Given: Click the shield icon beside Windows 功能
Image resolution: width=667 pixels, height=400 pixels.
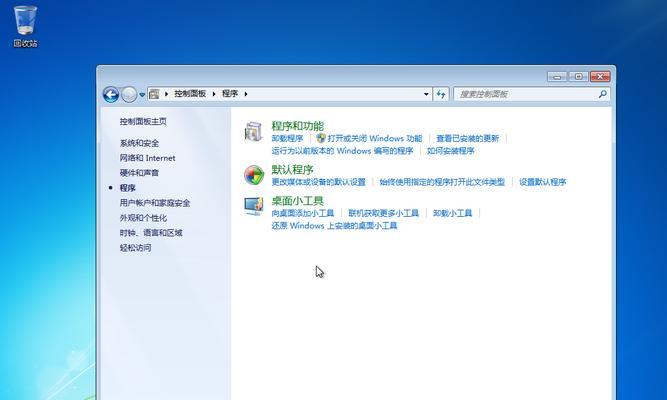Looking at the screenshot, I should tap(321, 138).
